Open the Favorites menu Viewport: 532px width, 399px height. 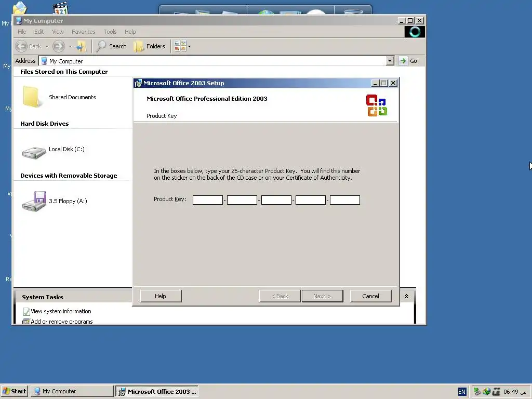[84, 32]
